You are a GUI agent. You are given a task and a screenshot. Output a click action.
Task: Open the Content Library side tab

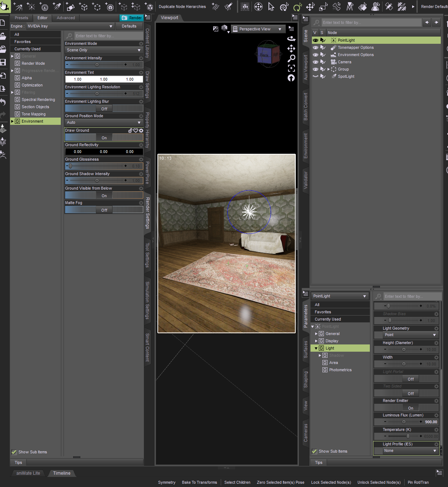pyautogui.click(x=147, y=43)
